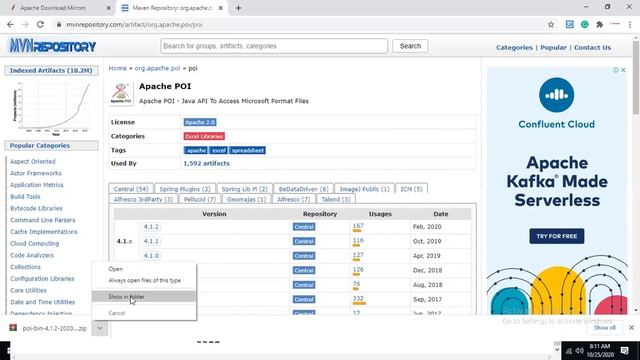640x360 pixels.
Task: Open the poi-bin zip download file
Action: 48,328
